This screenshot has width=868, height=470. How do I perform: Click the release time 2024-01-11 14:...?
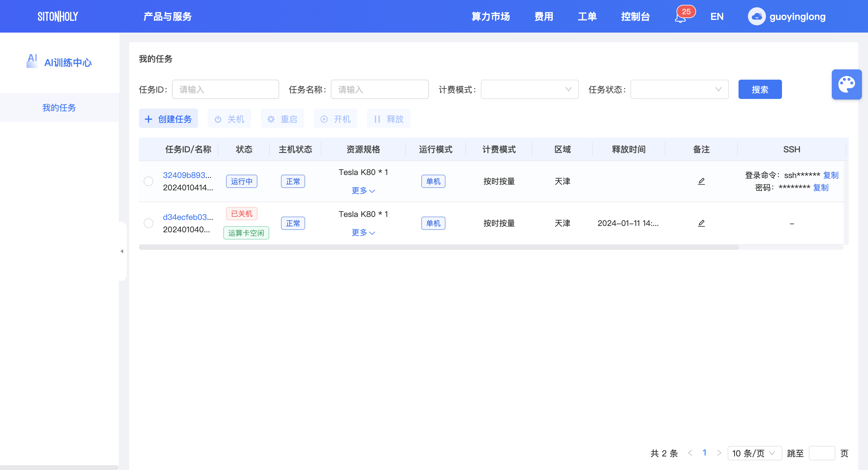point(628,223)
